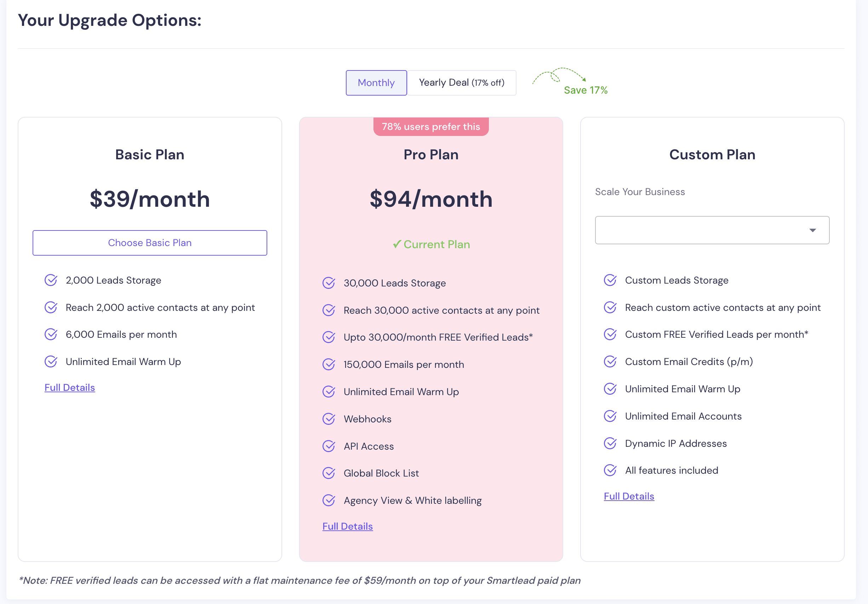The image size is (868, 604).
Task: Click checkmark beside 6,000 Emails per month
Action: coord(51,334)
